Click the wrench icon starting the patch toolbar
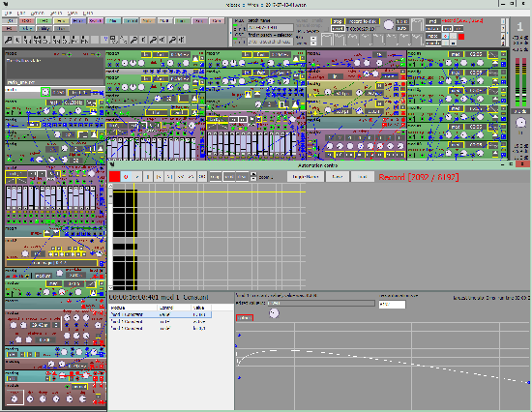Screen dimensions: 532x412 click(x=8, y=40)
